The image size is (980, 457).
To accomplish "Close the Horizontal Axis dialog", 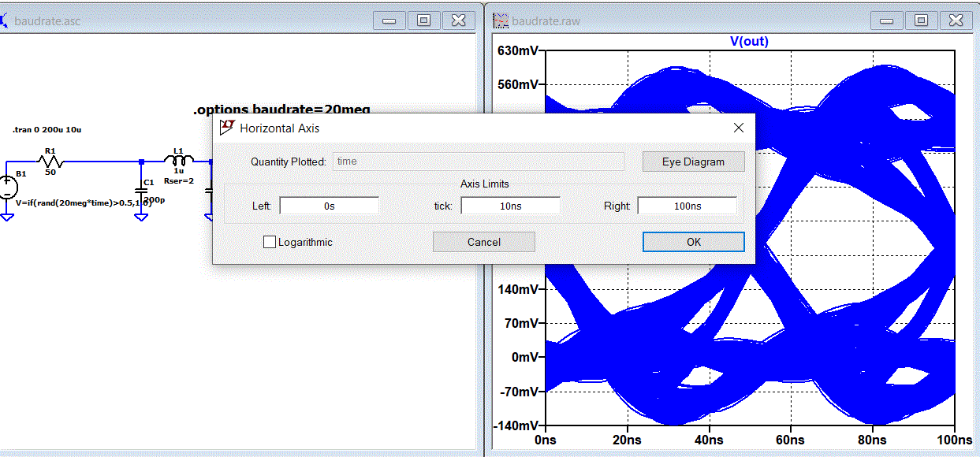I will click(739, 128).
